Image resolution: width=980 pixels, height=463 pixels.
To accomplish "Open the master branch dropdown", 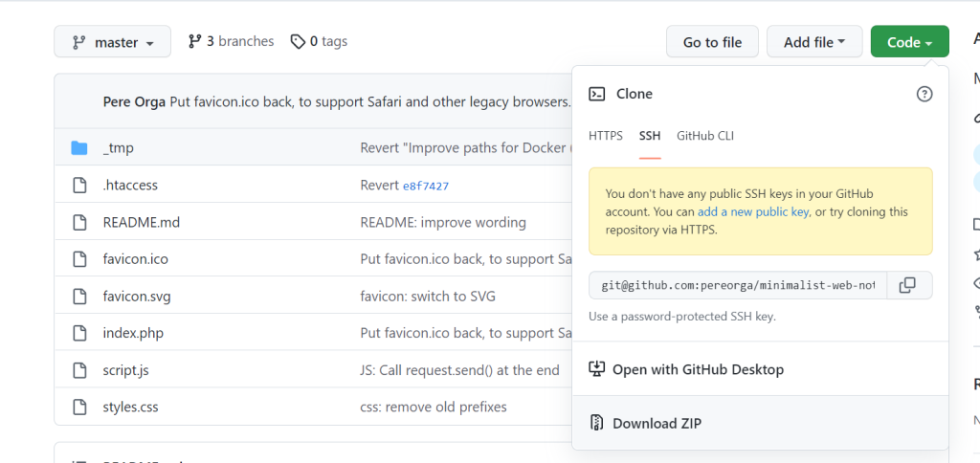I will [x=112, y=42].
